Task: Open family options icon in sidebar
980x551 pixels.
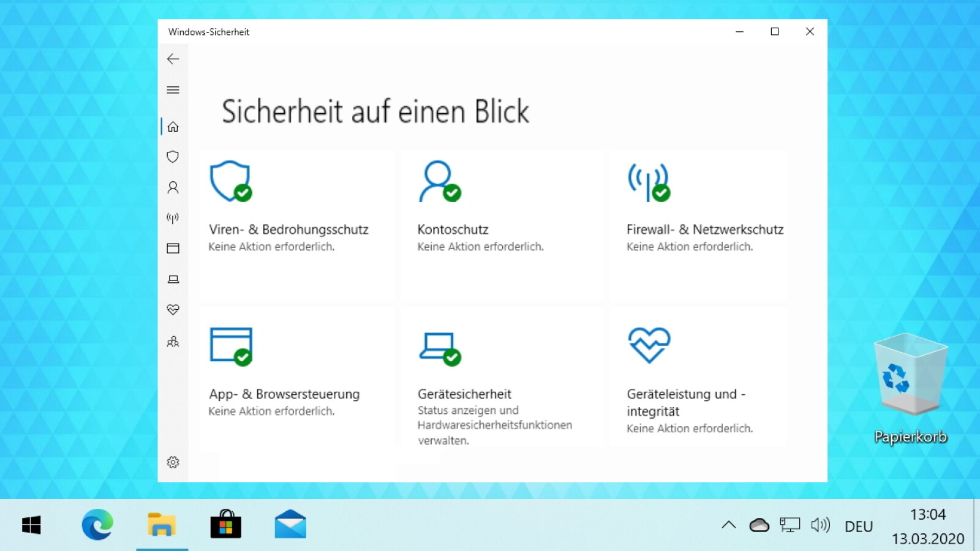Action: 173,342
